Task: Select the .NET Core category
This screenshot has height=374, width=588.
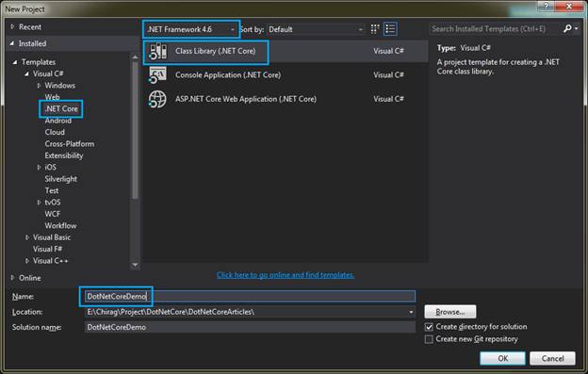Action: click(x=61, y=108)
